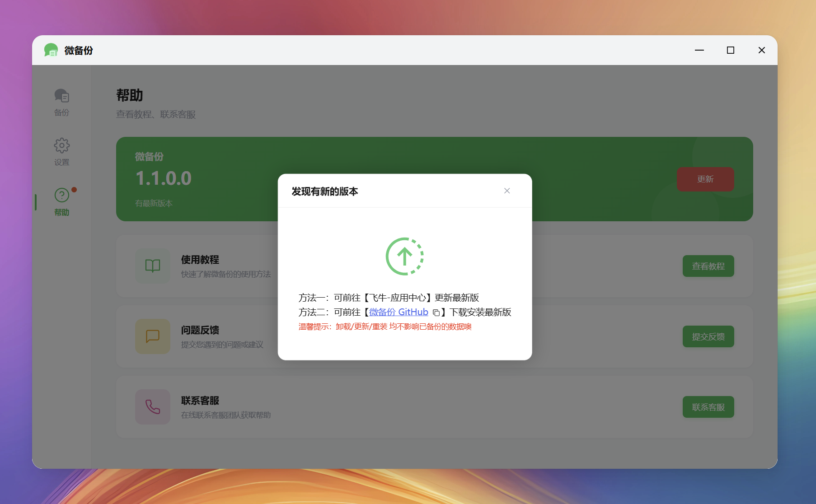Open the 备份 sidebar section

(62, 103)
